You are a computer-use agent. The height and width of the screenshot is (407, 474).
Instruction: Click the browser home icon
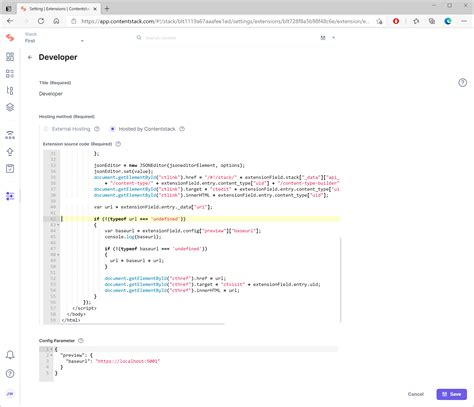click(x=56, y=21)
